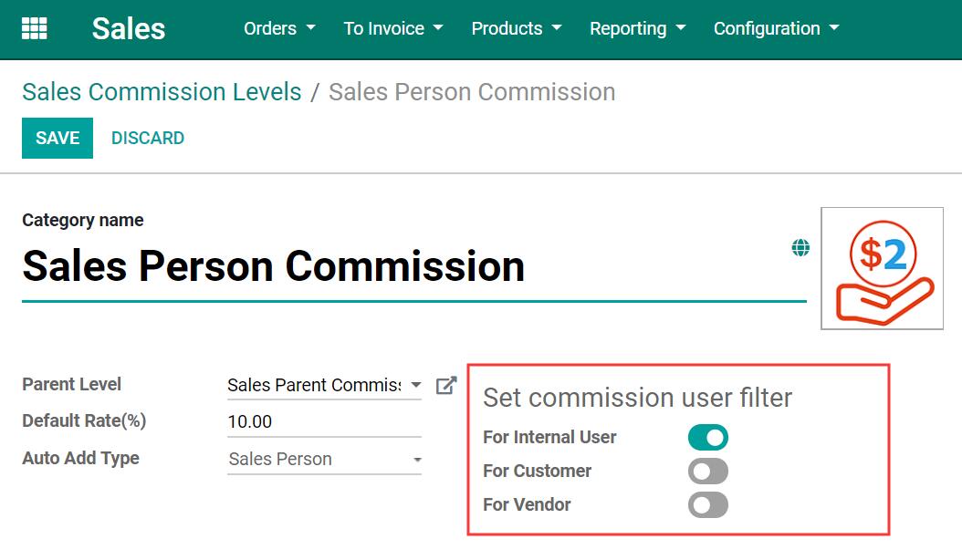Screen dimensions: 962x560
Task: Open the Reporting menu
Action: [637, 28]
